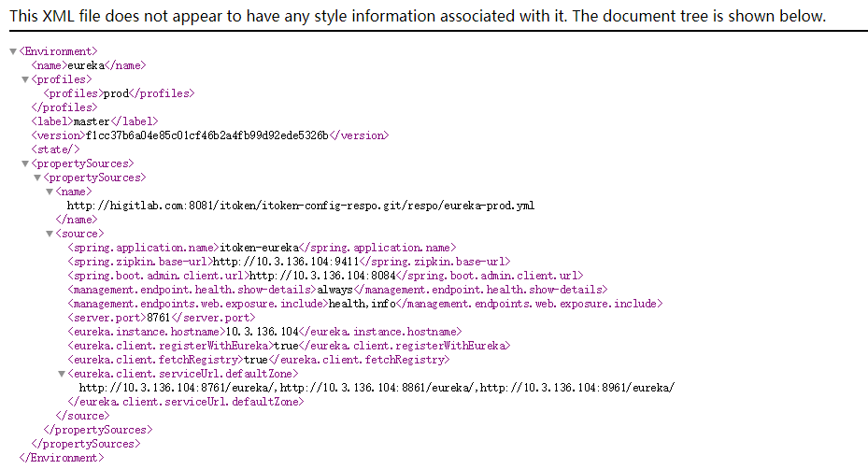
Task: Click the version hash value
Action: (x=207, y=135)
